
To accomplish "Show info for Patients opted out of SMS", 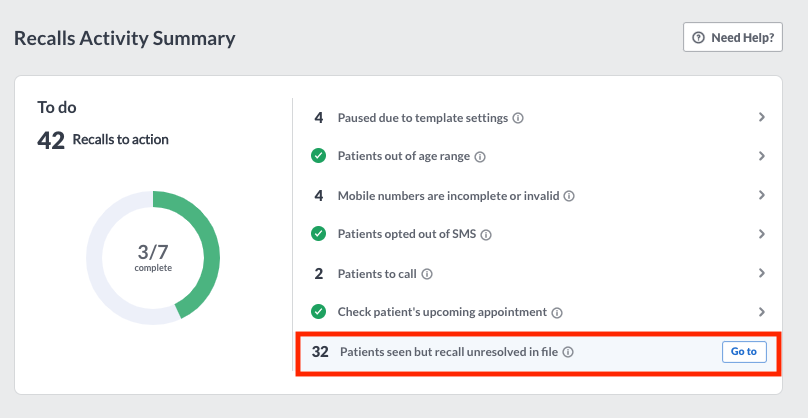I will tap(486, 235).
